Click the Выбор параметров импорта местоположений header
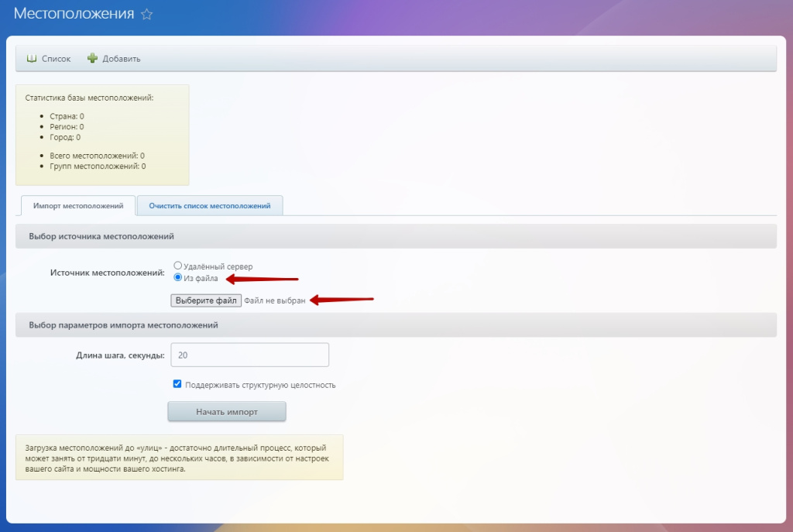The height and width of the screenshot is (532, 793). (x=123, y=325)
